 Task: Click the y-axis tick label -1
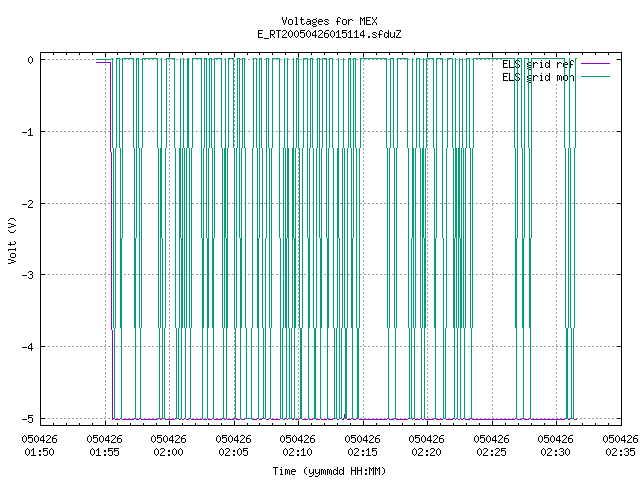click(x=28, y=132)
